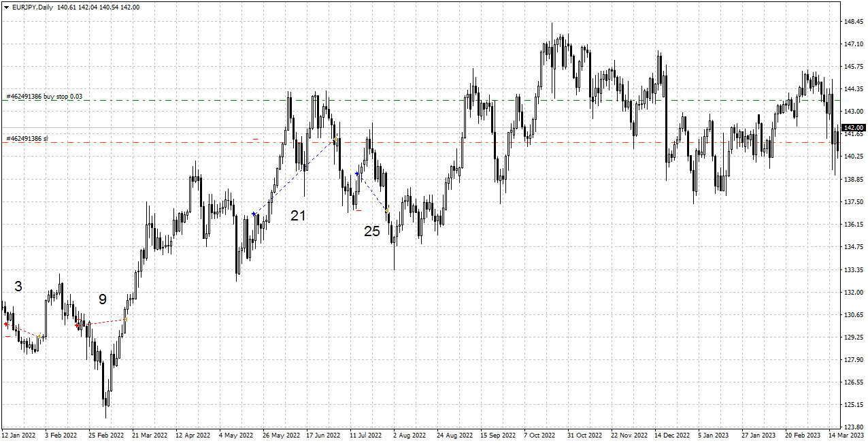868x443 pixels.
Task: Click price axis value 125.15
Action: [x=853, y=406]
